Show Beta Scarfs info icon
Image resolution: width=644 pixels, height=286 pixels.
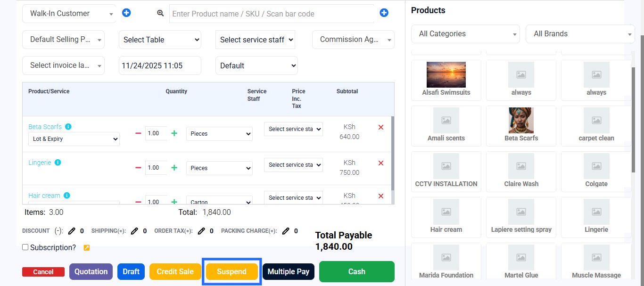tap(68, 126)
